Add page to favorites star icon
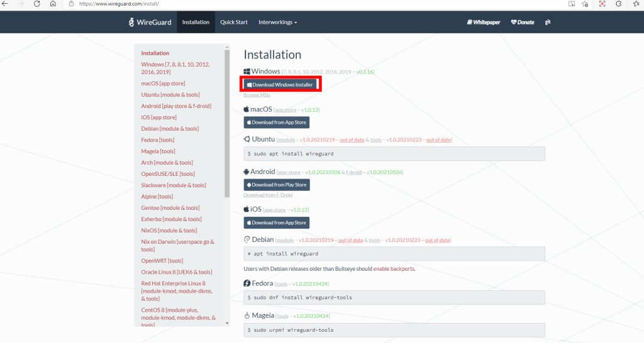The image size is (644, 343). pos(586,4)
